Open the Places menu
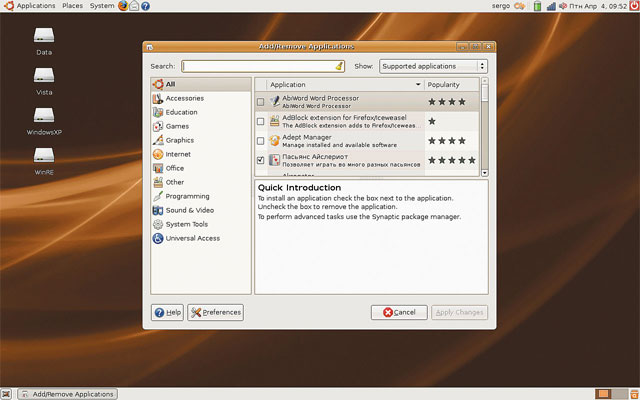Screen dimensions: 640x400 [x=72, y=6]
